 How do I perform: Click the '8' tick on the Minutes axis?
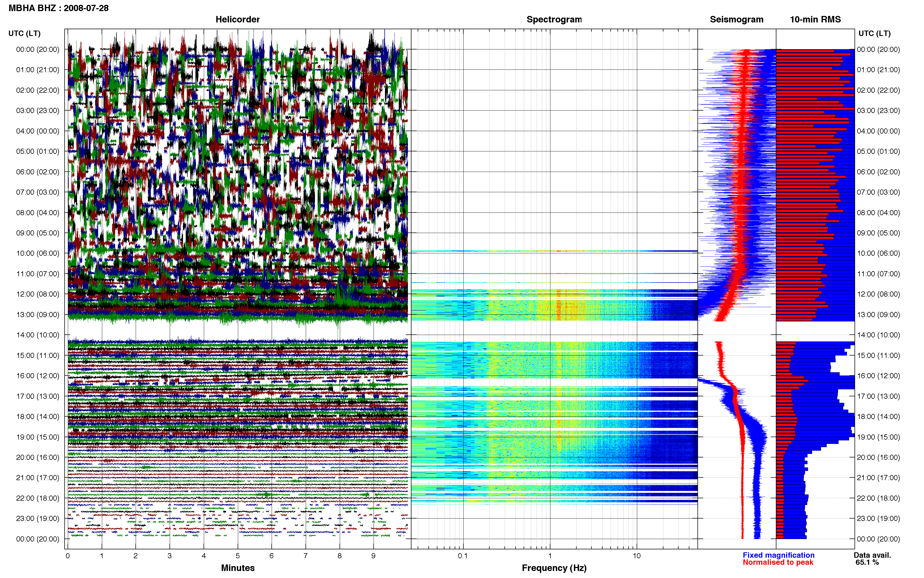(x=339, y=556)
